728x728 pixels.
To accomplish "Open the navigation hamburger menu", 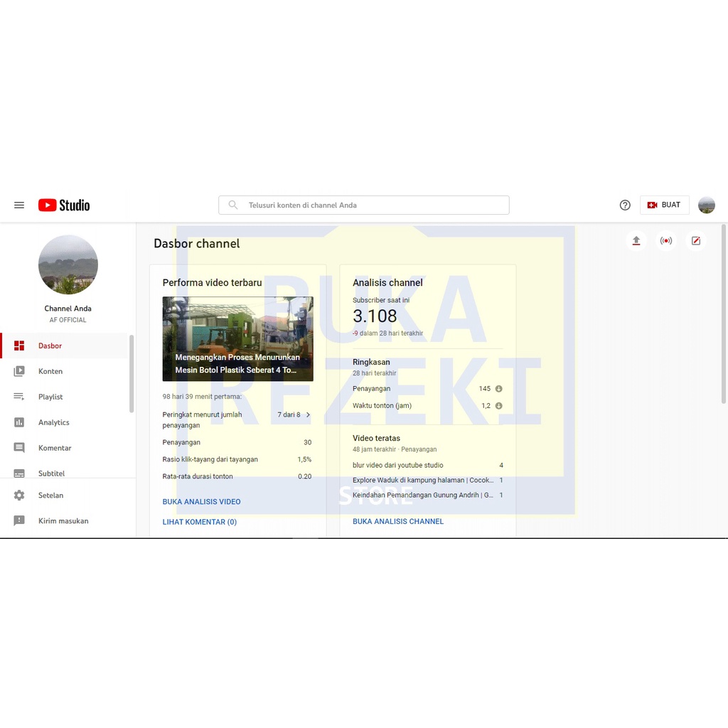I will (x=19, y=205).
